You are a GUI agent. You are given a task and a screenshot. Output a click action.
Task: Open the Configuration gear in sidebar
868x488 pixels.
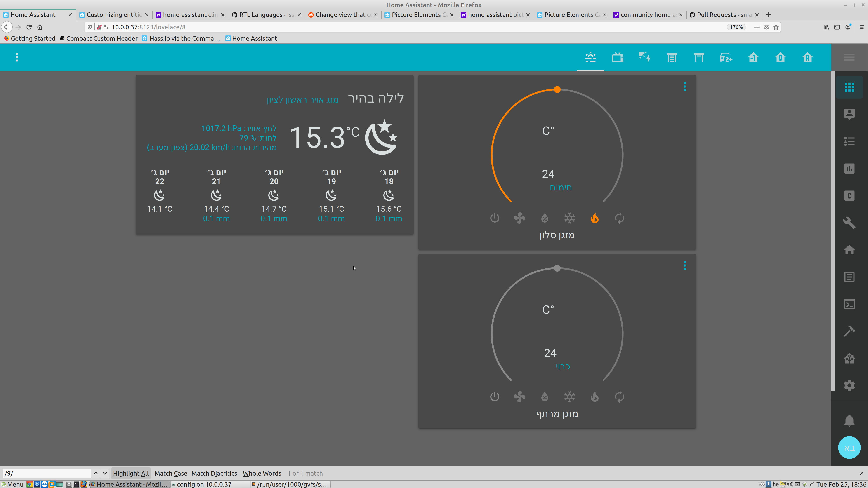tap(849, 385)
